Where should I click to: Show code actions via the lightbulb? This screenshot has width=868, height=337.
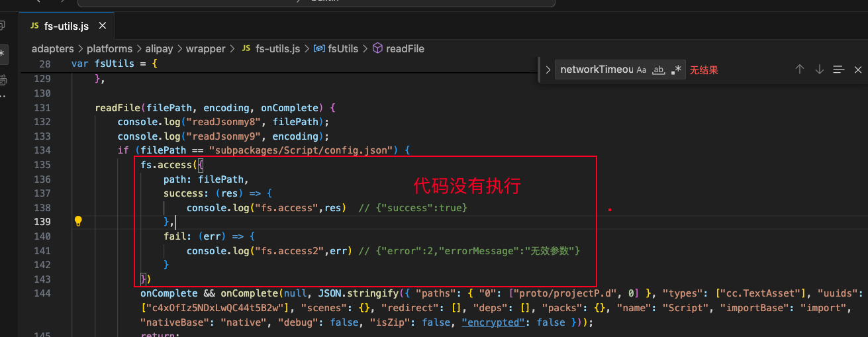tap(77, 221)
